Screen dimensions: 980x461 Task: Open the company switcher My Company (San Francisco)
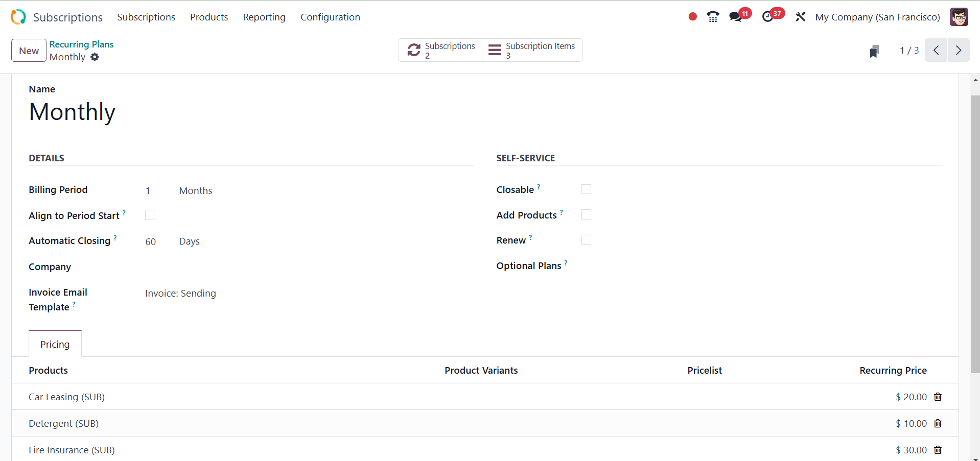point(877,17)
